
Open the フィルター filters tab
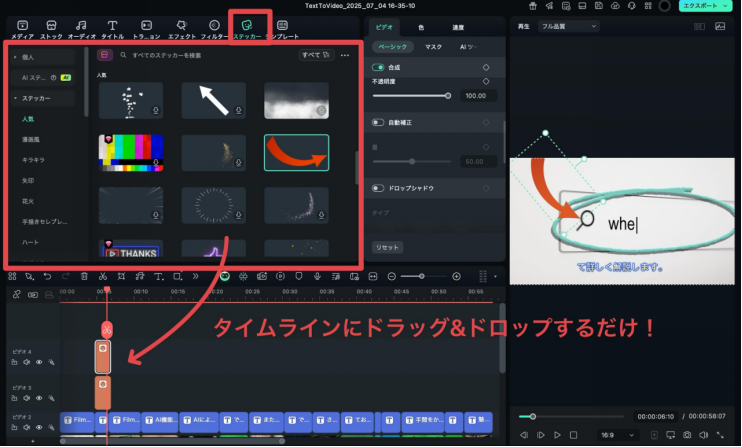pyautogui.click(x=214, y=29)
